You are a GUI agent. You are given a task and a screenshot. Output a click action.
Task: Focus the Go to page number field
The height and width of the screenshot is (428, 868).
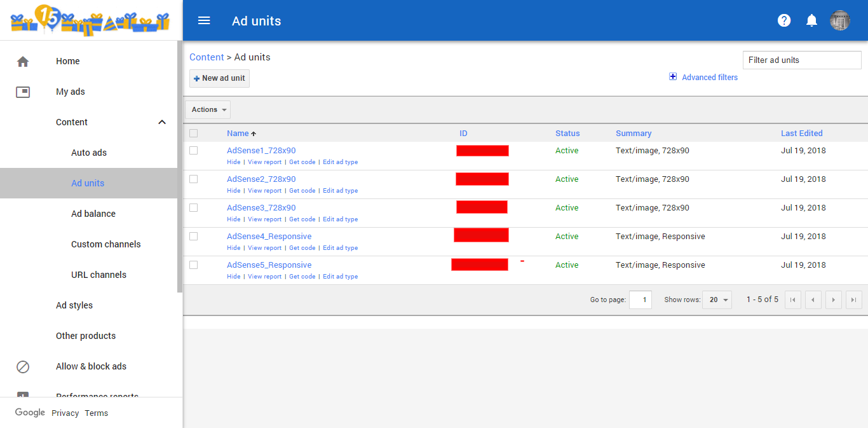tap(641, 300)
